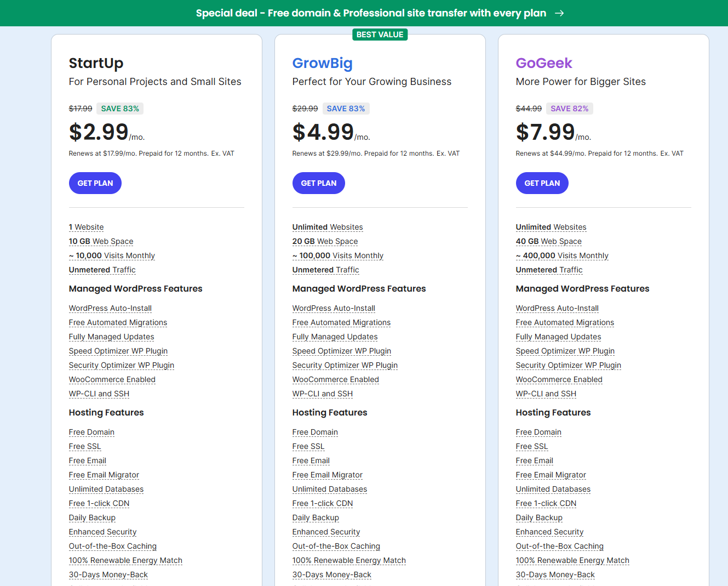Viewport: 728px width, 586px height.
Task: Click the GoGeek SAVE 82% badge
Action: pos(569,109)
